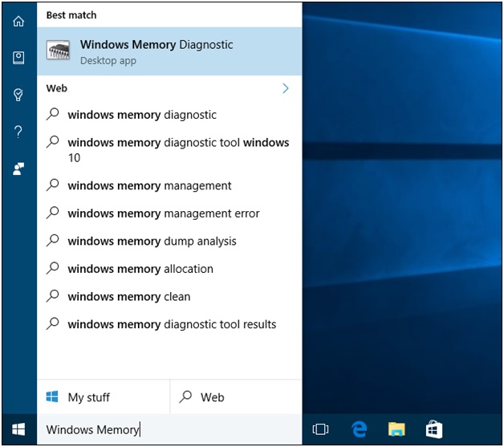Click the 'Web' section heading
504x447 pixels.
[56, 88]
